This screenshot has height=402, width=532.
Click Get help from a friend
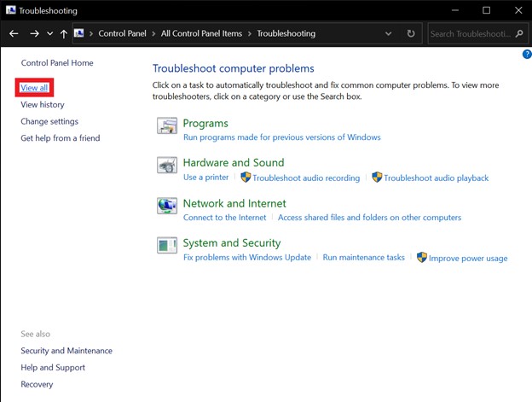tap(60, 138)
